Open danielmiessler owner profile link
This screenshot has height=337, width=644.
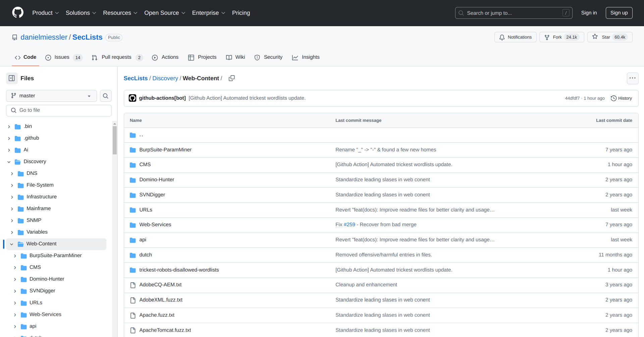tap(44, 37)
